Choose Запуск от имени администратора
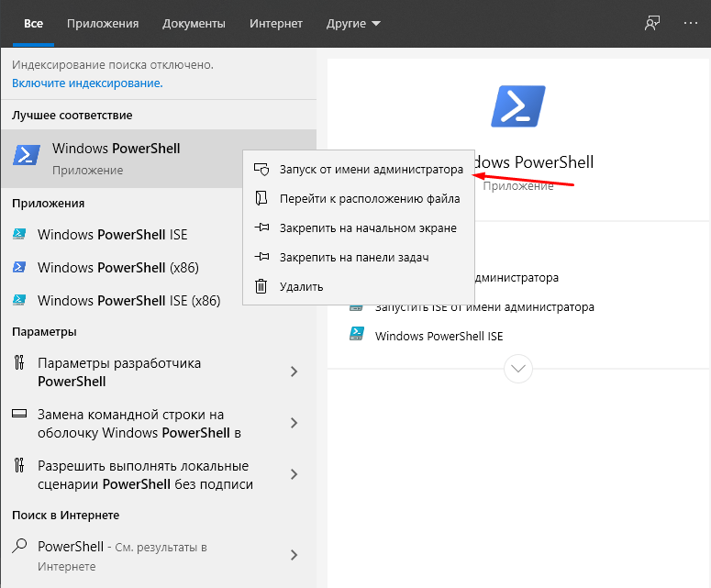711x588 pixels. click(x=359, y=170)
